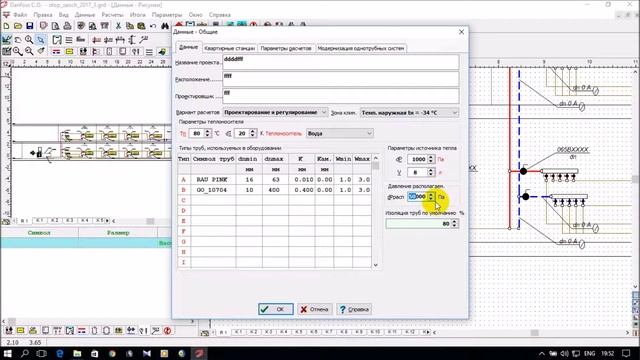Close the Данные - Общие dialog

click(461, 31)
